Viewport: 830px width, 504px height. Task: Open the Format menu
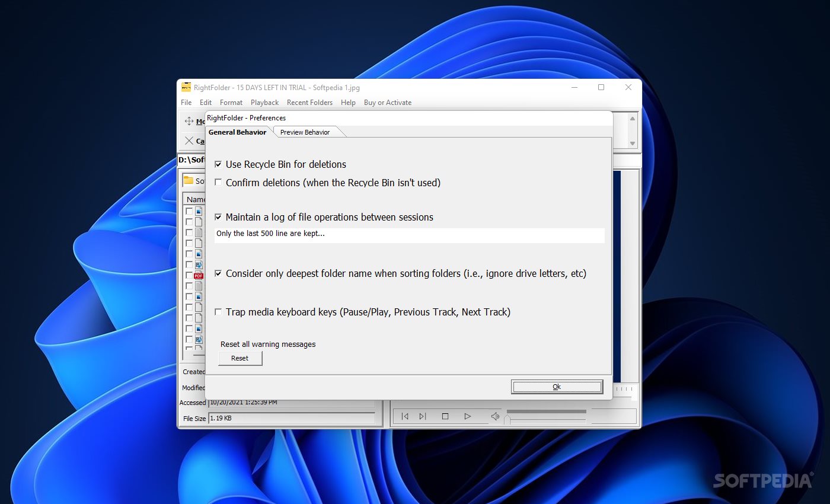[x=231, y=103]
